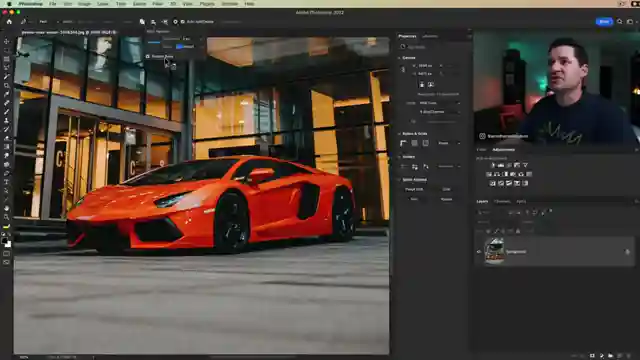Open the RGB Color mode dropdown
Viewport: 640px width, 360px height.
[x=439, y=103]
